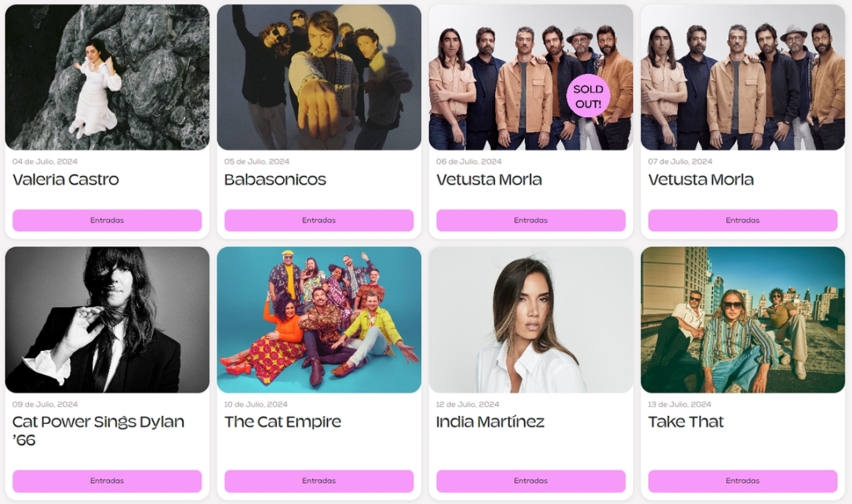Select The Cat Empire colorful group photo
852x504 pixels.
click(x=319, y=320)
